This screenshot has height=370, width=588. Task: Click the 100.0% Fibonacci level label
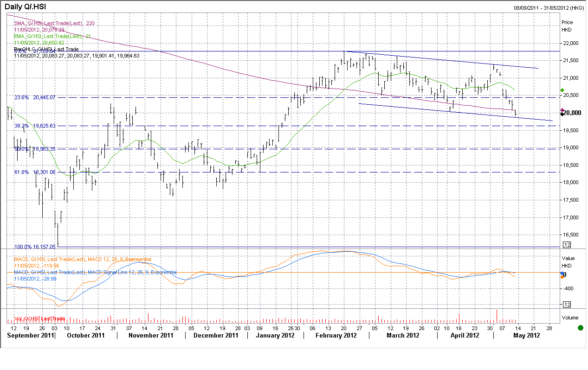pyautogui.click(x=35, y=247)
